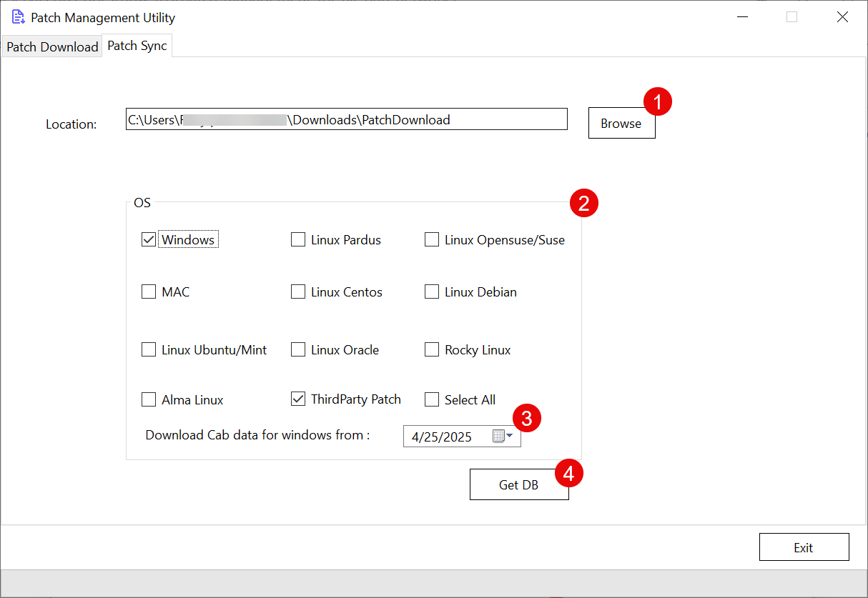Check the Linux Debian option

pyautogui.click(x=431, y=291)
